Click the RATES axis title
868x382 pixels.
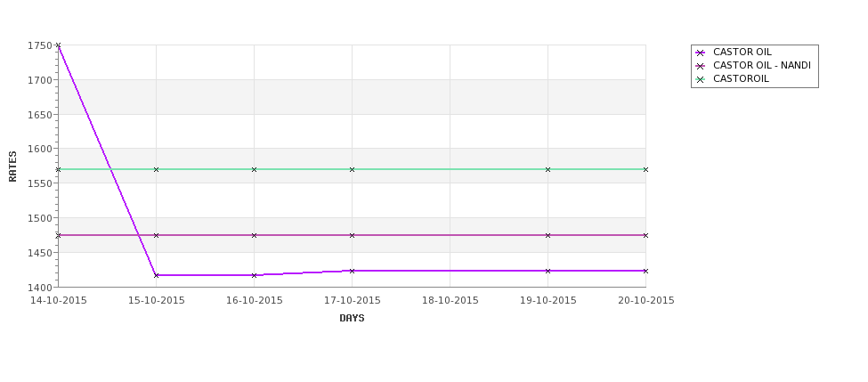[x=12, y=167]
